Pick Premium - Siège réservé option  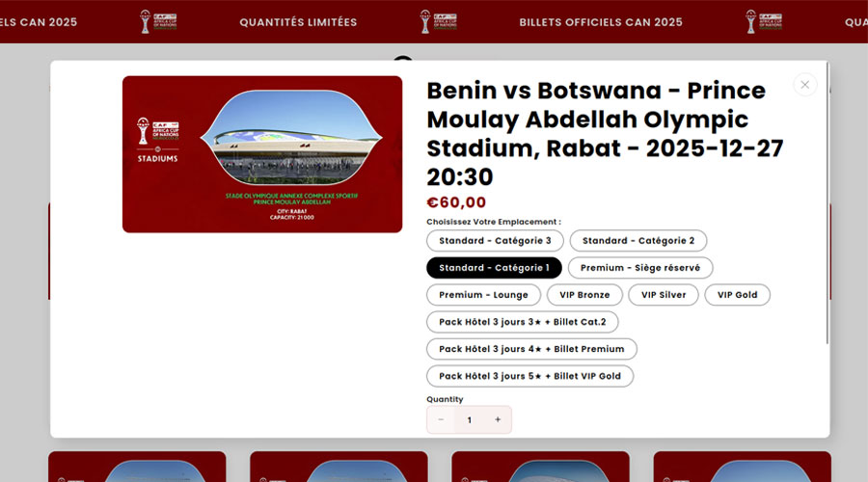(640, 268)
